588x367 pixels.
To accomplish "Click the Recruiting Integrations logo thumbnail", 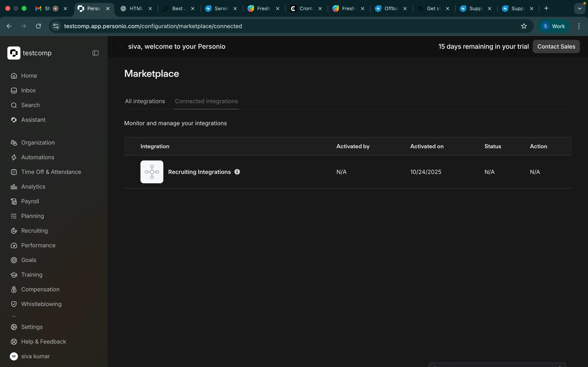I will [x=152, y=172].
